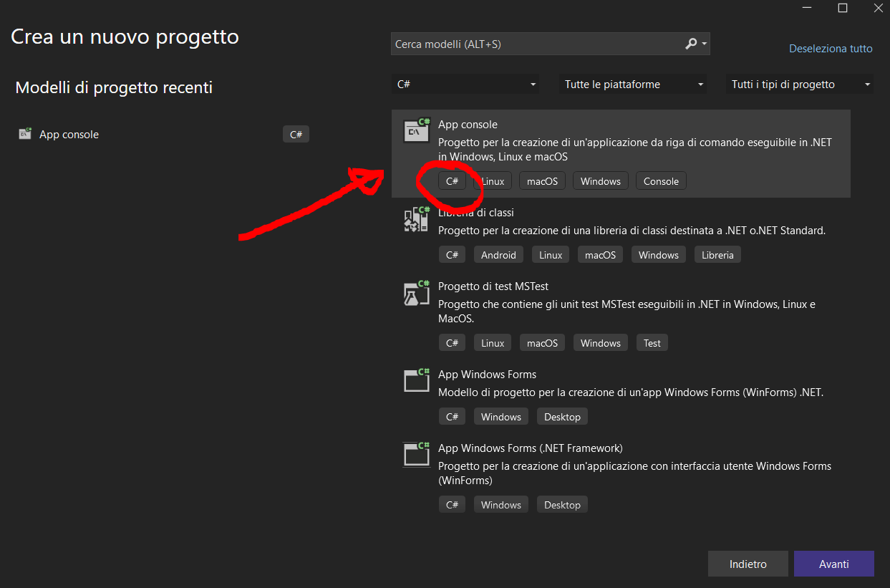Open the Tutti i tipi di progetto dropdown
Image resolution: width=890 pixels, height=588 pixels.
[800, 85]
